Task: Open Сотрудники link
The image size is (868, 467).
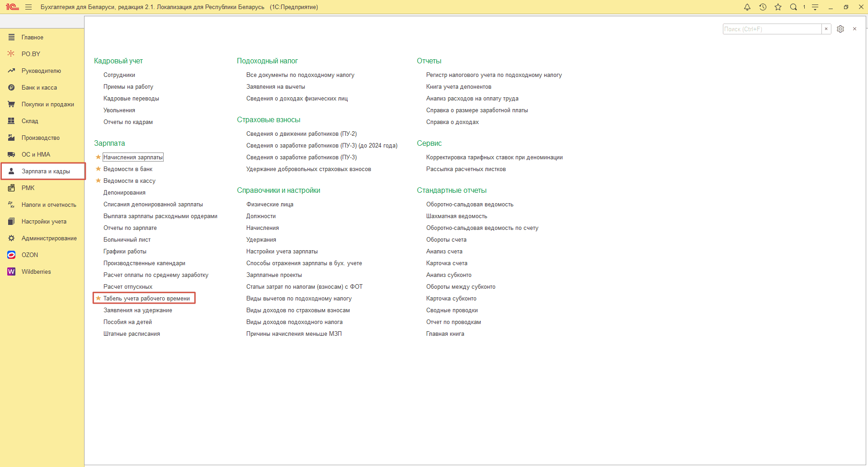Action: 119,75
